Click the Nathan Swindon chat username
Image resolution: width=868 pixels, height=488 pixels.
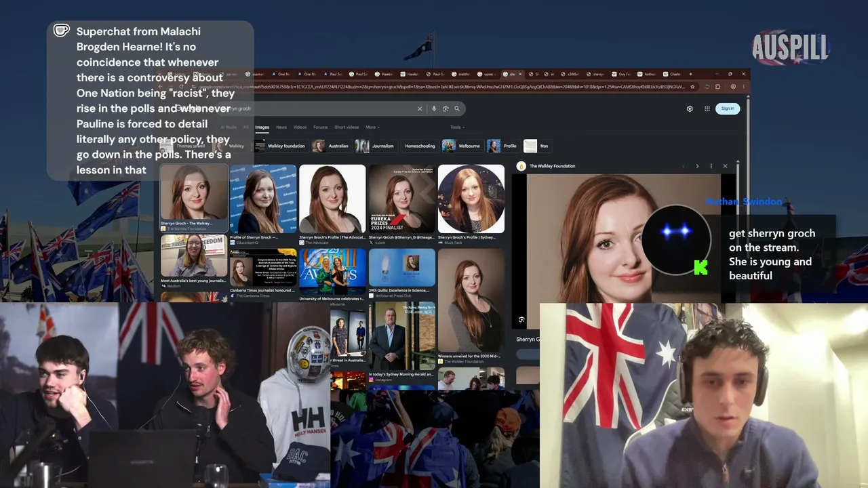click(743, 202)
